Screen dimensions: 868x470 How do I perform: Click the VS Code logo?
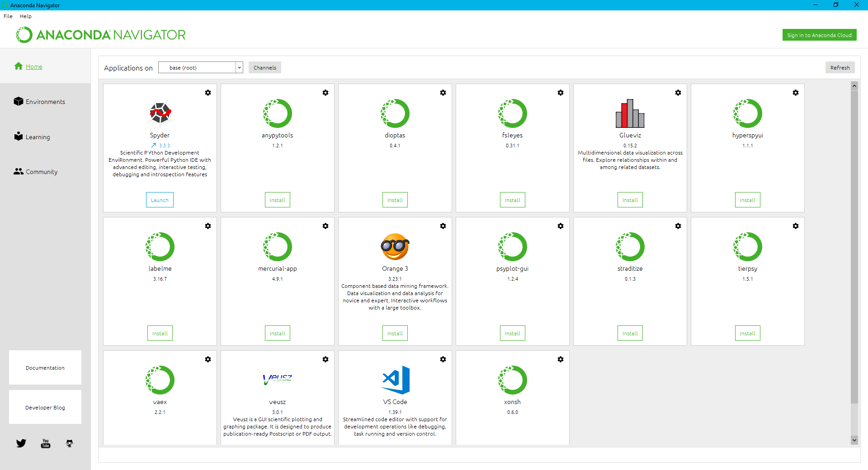tap(396, 380)
